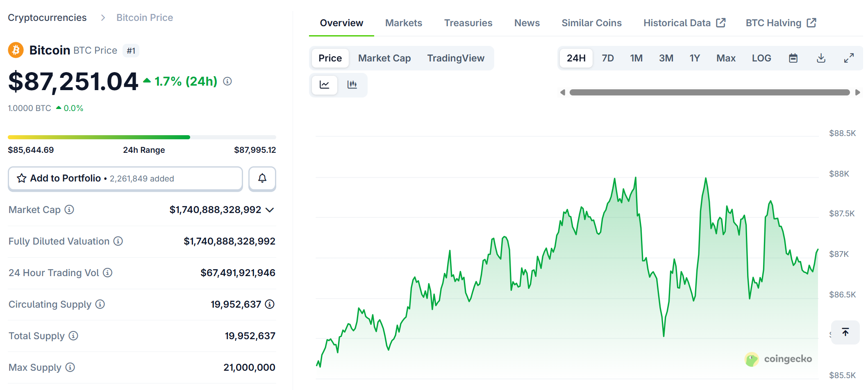Open the News tab
The height and width of the screenshot is (390, 868).
(x=527, y=23)
